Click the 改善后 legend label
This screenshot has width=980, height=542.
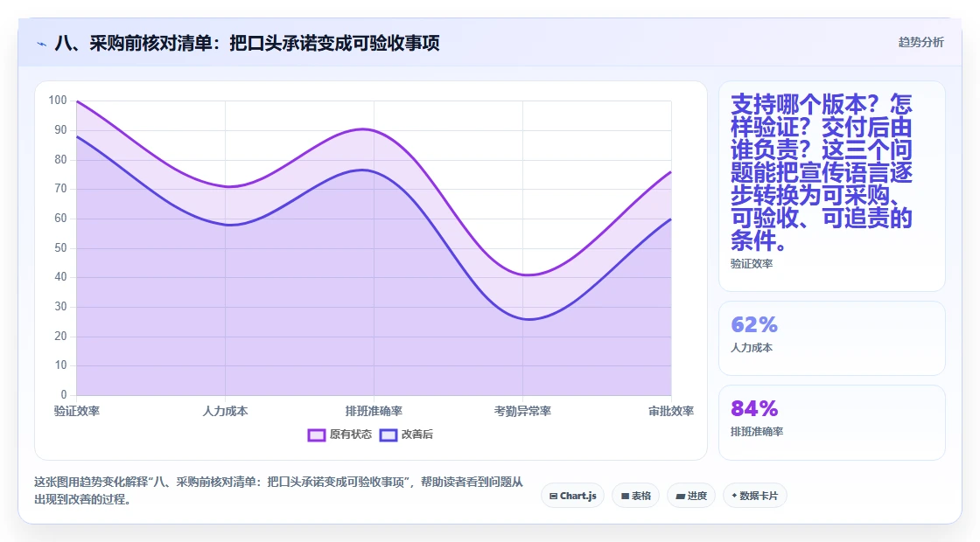416,434
